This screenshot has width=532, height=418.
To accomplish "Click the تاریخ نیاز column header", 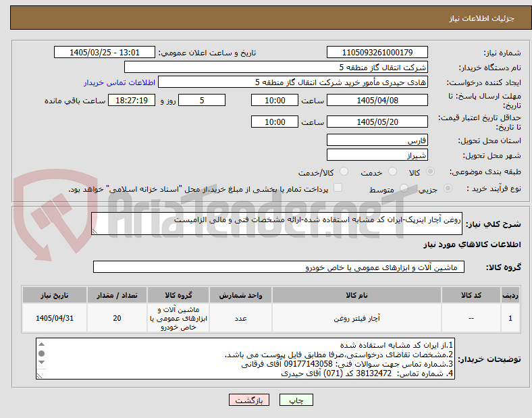I will (55, 295).
